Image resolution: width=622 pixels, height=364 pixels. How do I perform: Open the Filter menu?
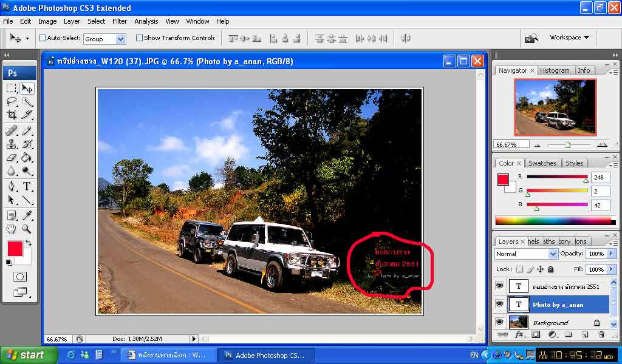click(x=120, y=21)
